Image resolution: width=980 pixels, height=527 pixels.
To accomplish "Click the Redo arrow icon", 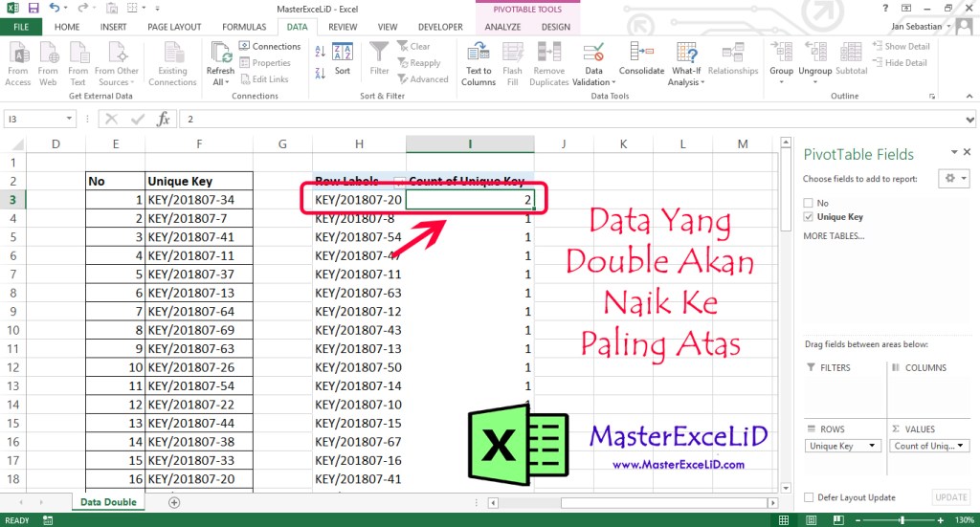I will click(82, 8).
